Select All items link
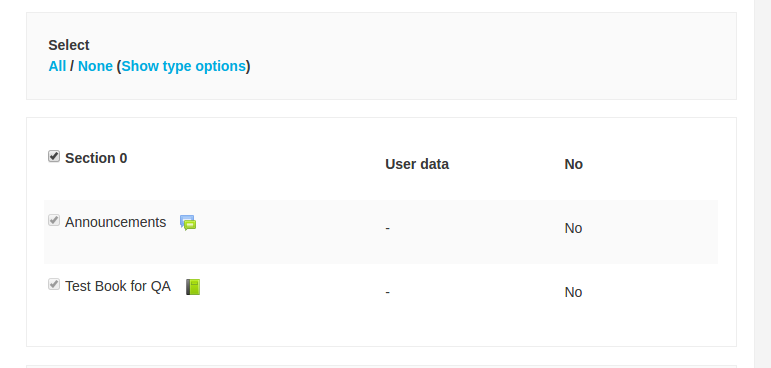This screenshot has height=368, width=771. [57, 66]
